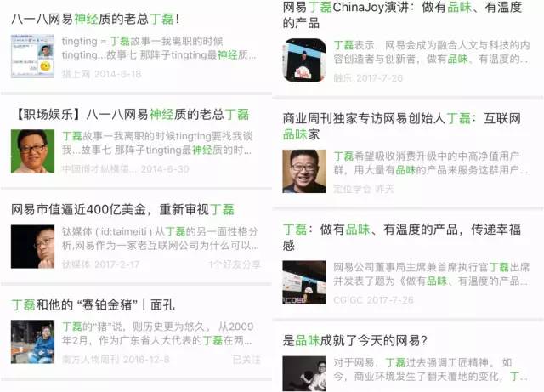Open 商业周刊独家专访网易创始人丁磊 article

(x=402, y=126)
